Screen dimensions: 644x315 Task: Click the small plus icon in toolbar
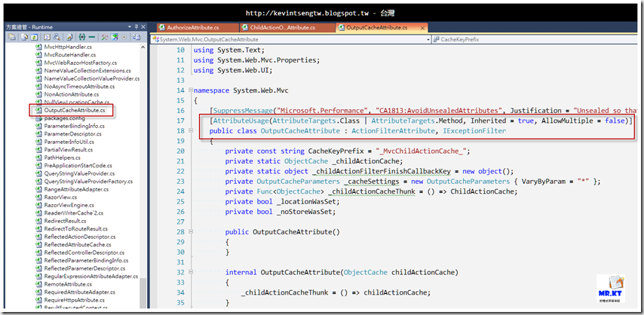124,37
